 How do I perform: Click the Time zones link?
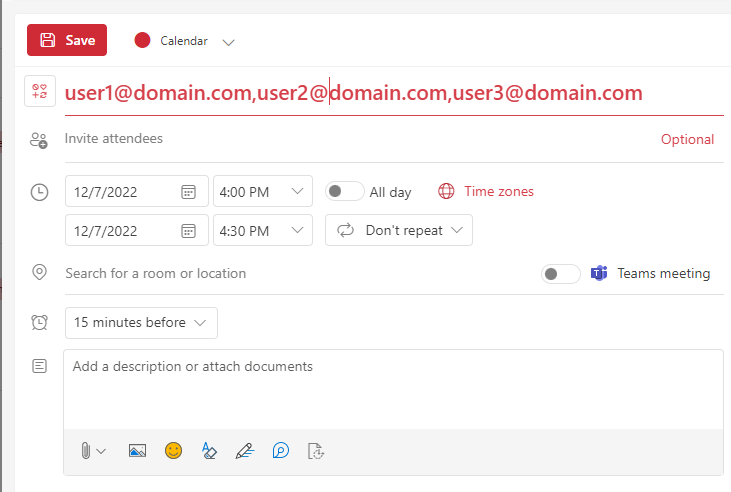tap(499, 191)
